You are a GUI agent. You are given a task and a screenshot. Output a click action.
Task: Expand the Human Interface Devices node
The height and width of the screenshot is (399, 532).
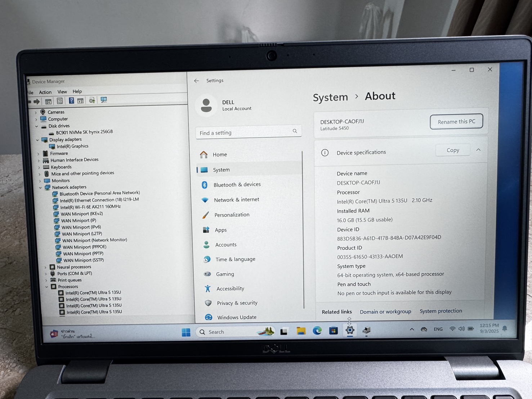(x=39, y=161)
